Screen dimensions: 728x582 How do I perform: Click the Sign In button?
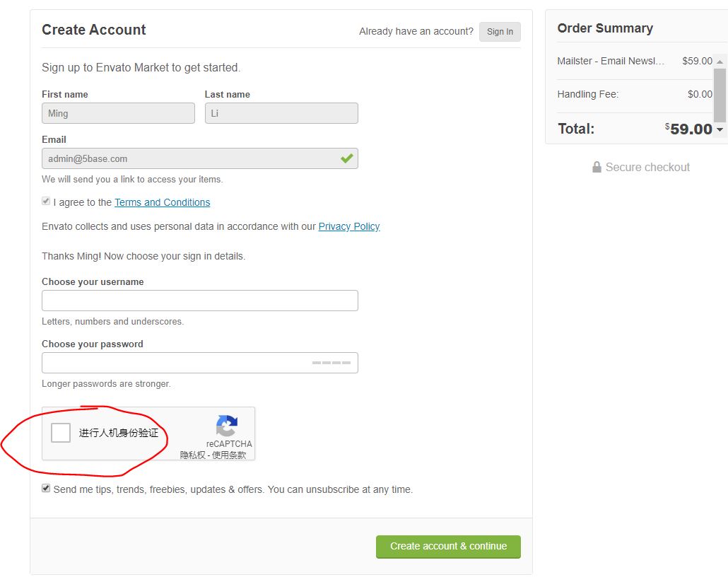pyautogui.click(x=500, y=32)
